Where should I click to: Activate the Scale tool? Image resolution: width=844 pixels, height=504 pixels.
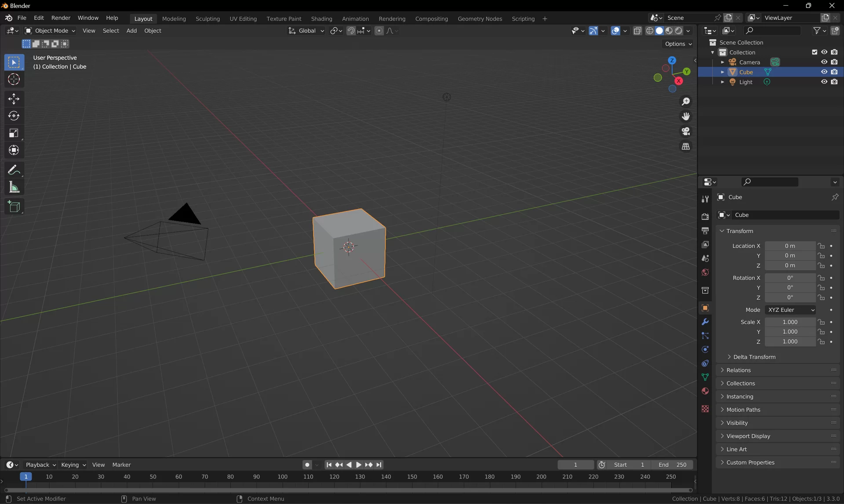14,133
